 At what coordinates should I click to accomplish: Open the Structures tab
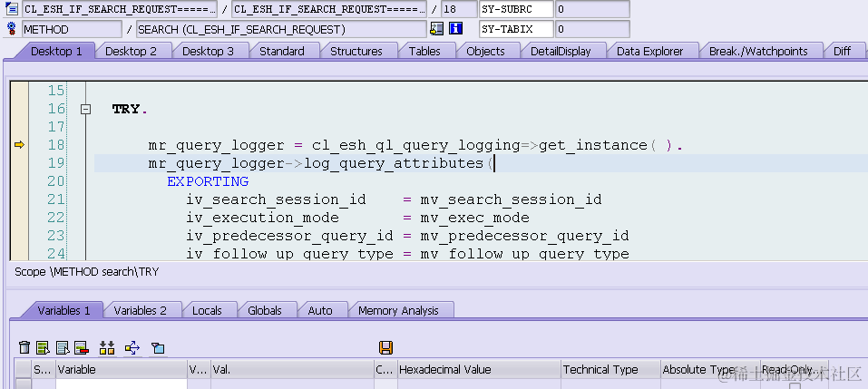356,51
